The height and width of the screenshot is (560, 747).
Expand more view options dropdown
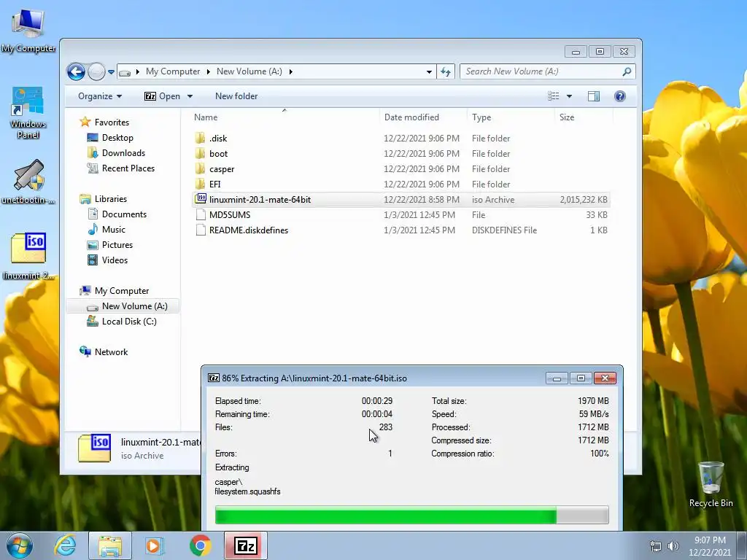point(569,96)
